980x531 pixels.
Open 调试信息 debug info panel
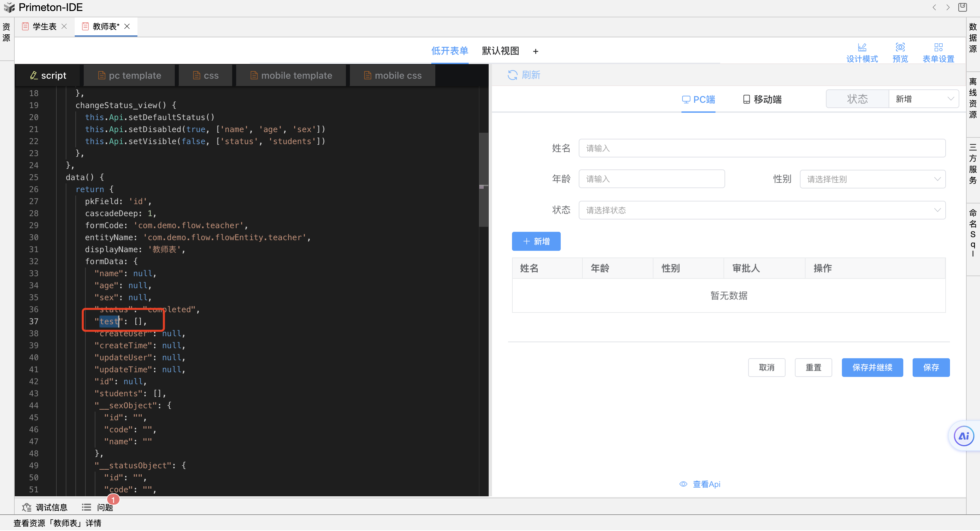pos(45,508)
